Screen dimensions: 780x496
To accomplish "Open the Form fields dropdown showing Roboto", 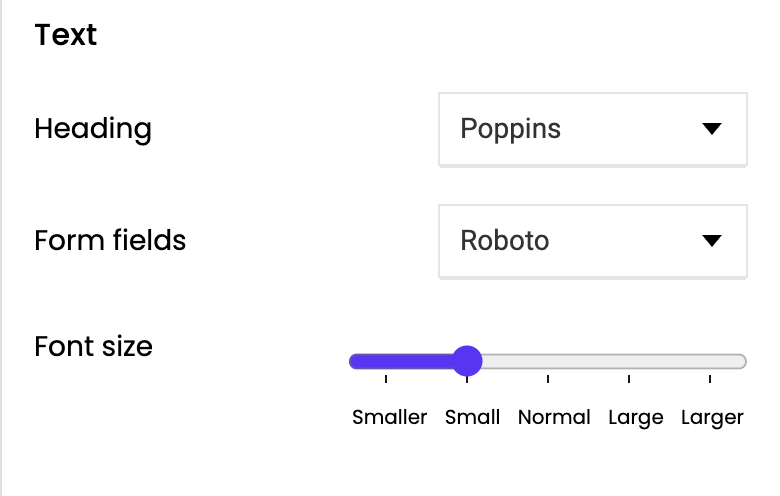I will (592, 241).
